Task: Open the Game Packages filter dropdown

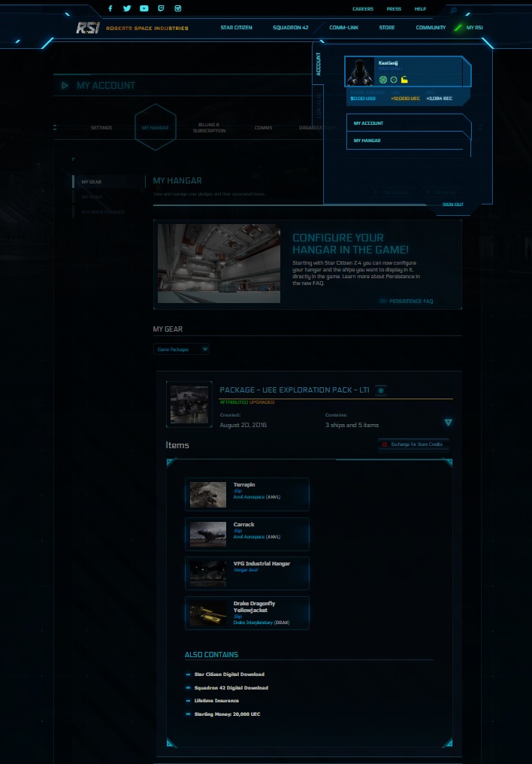Action: click(x=181, y=349)
